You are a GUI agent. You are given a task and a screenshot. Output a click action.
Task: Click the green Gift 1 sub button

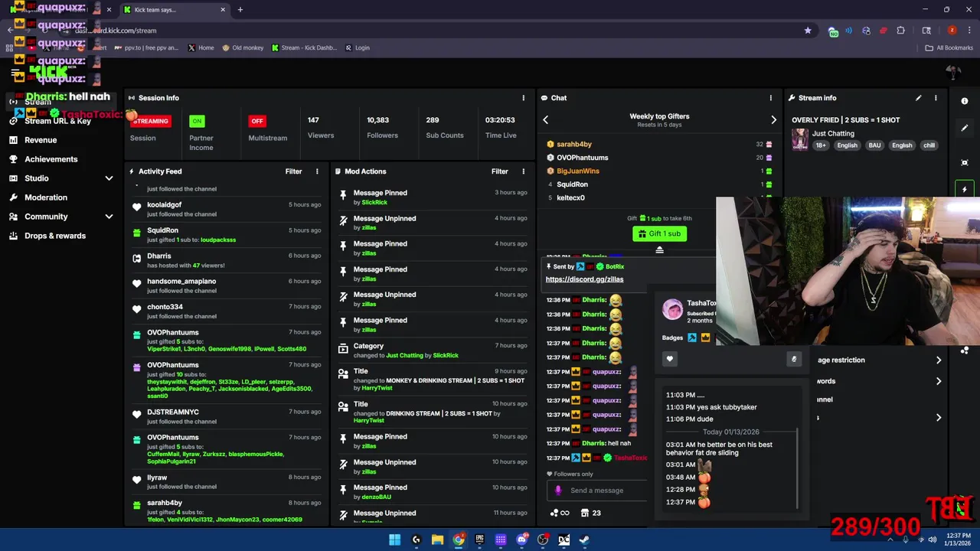coord(659,233)
